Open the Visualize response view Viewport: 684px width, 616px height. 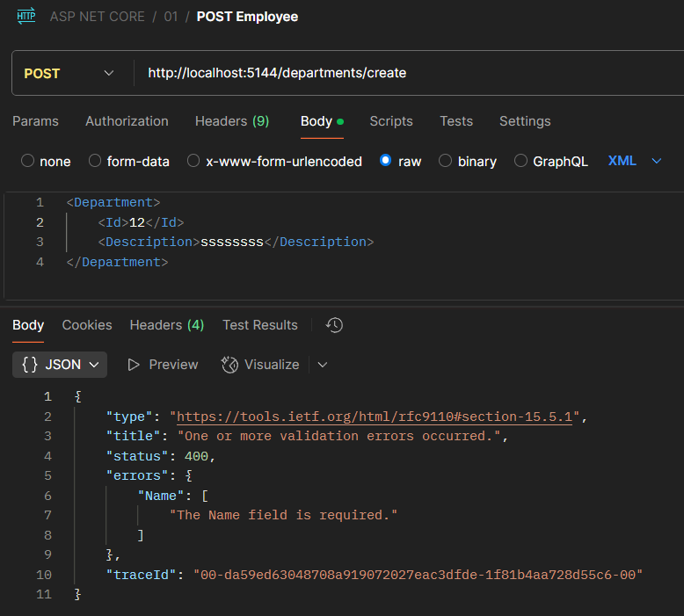[259, 365]
